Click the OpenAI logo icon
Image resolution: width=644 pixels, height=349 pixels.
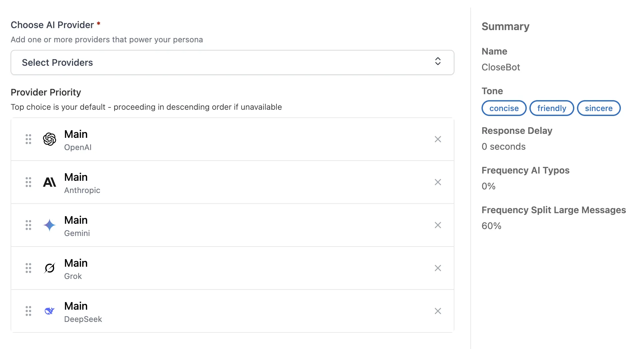click(50, 139)
